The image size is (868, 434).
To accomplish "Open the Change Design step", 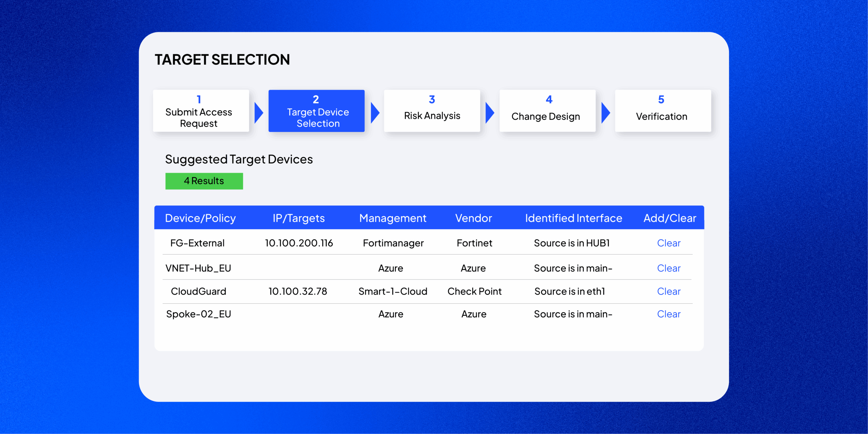I will (x=547, y=111).
